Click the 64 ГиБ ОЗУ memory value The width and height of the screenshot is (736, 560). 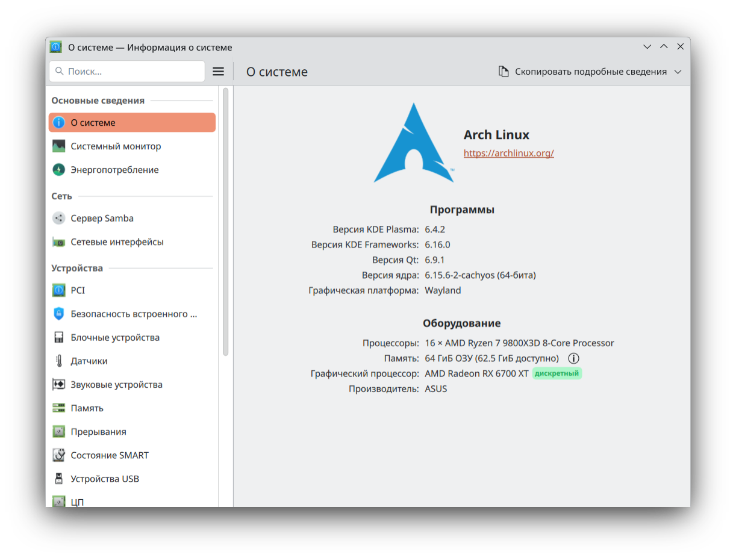click(491, 358)
